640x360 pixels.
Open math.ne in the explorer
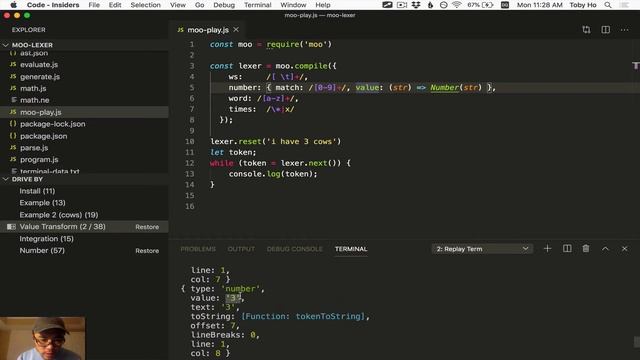[x=35, y=100]
